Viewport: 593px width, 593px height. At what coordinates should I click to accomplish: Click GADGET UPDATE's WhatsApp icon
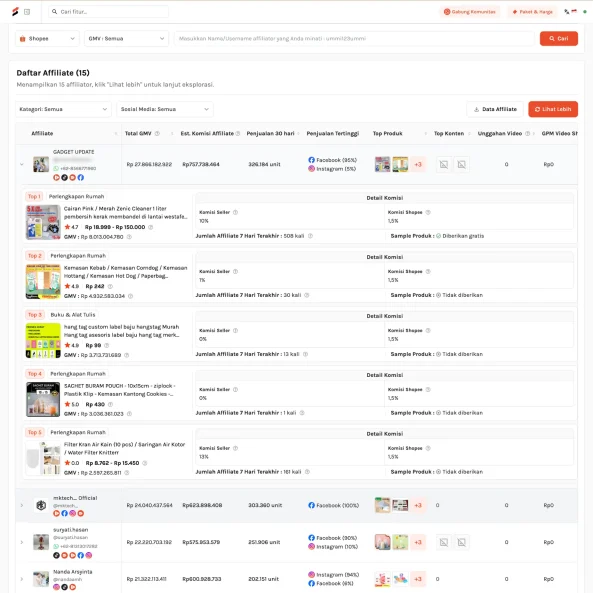[56, 168]
